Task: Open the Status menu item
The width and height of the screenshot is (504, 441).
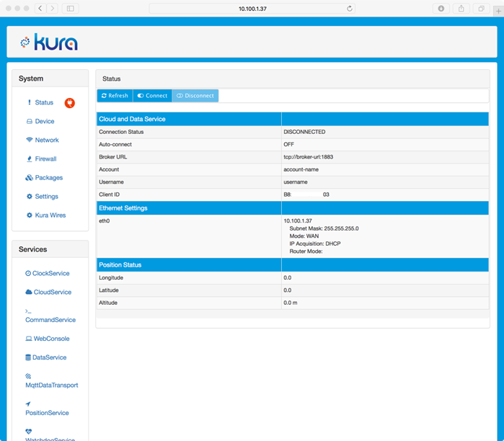Action: click(44, 102)
